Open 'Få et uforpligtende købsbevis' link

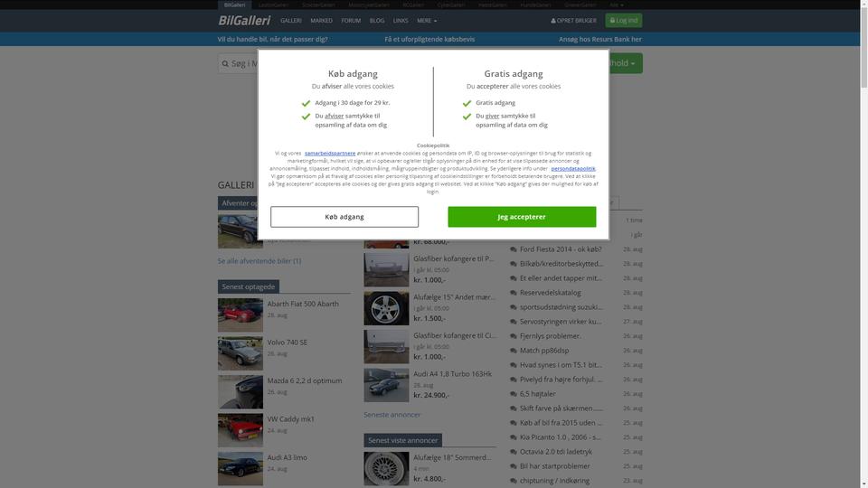point(429,39)
